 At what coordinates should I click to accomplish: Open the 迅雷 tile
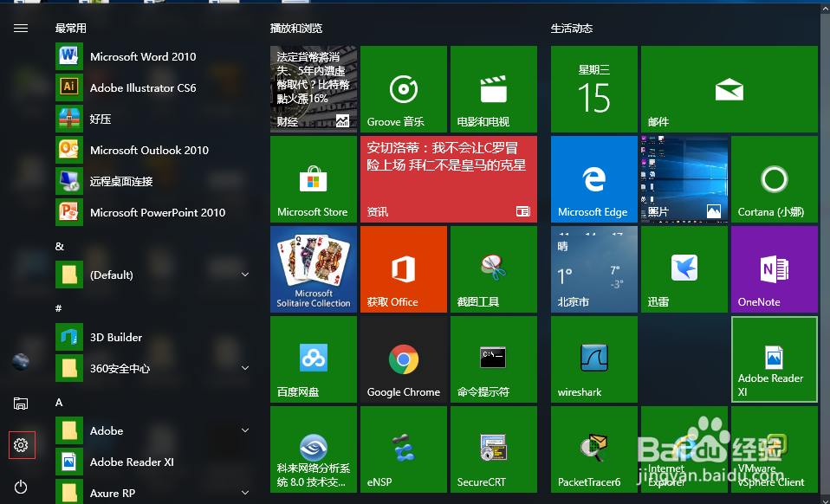click(x=684, y=268)
